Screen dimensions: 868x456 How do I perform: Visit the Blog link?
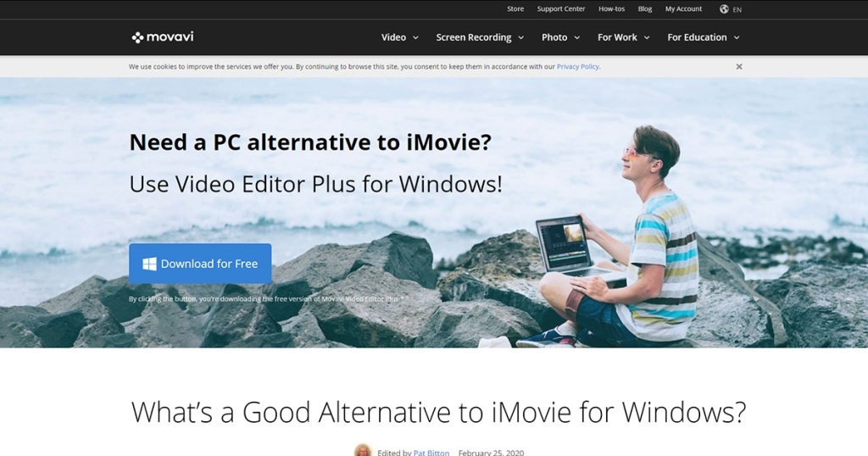[x=645, y=8]
